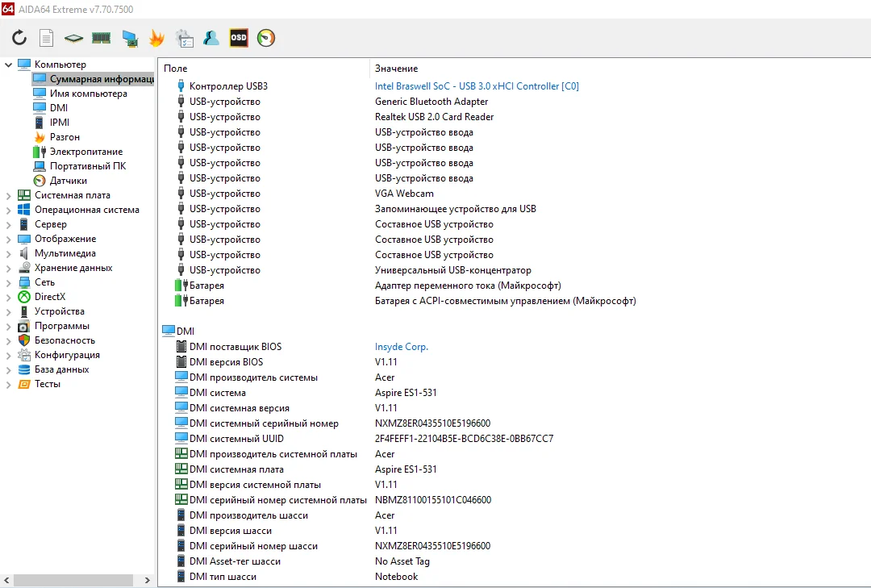
Task: Expand the Мультимедиа tree node
Action: 8,253
